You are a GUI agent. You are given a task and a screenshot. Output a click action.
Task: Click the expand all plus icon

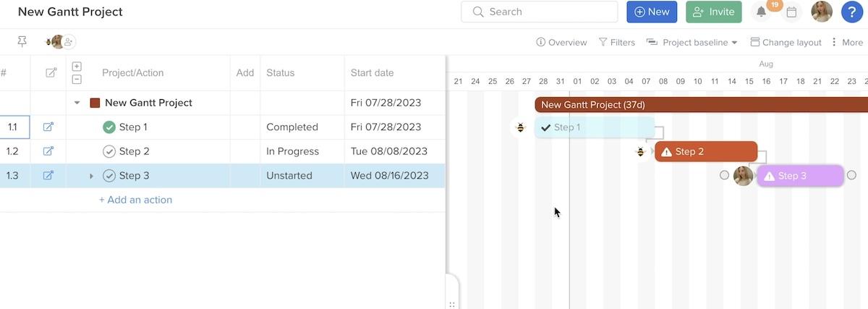coord(77,67)
